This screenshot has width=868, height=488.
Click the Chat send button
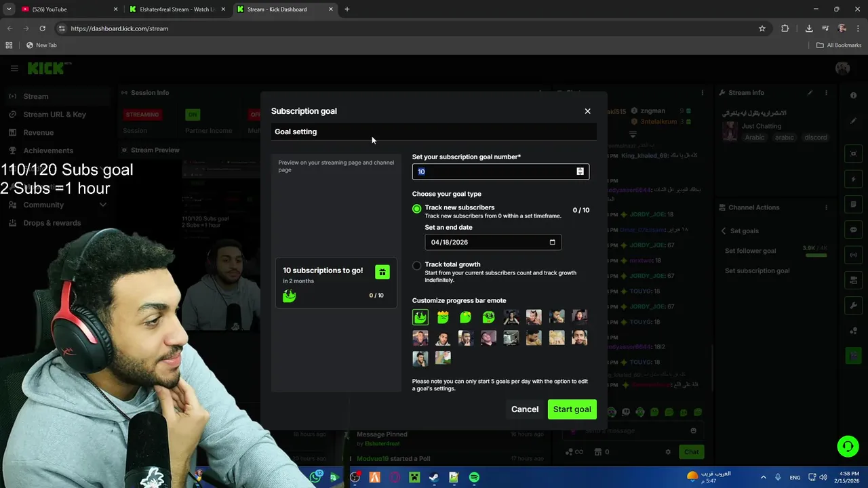[691, 452]
